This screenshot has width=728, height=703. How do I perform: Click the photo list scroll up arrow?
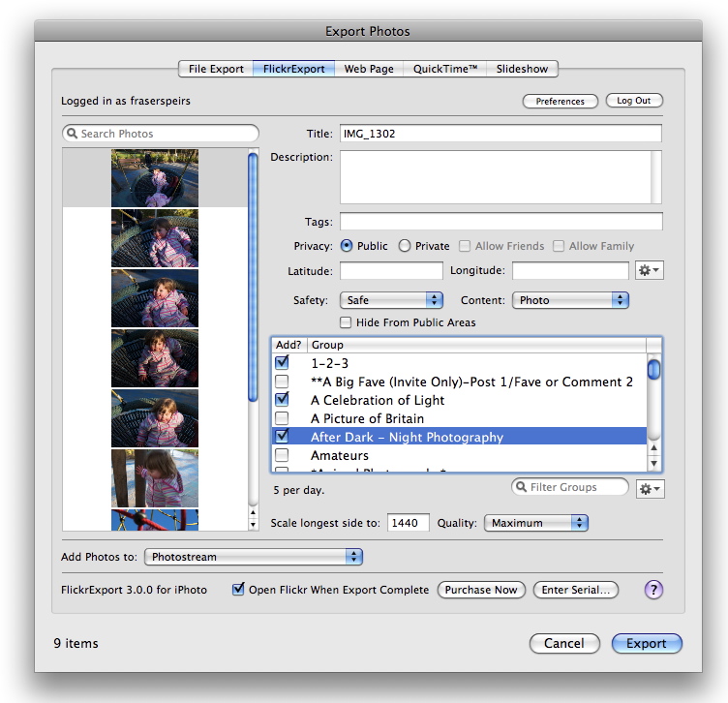(253, 512)
